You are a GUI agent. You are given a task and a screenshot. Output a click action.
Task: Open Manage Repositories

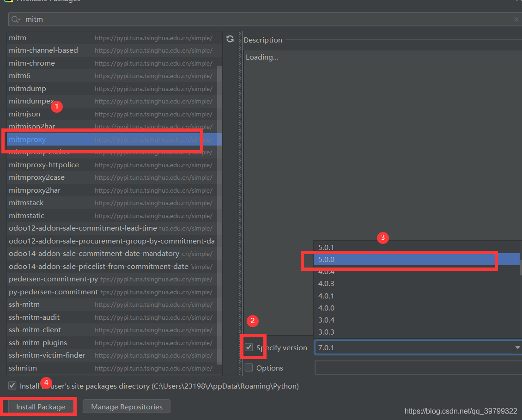[126, 407]
